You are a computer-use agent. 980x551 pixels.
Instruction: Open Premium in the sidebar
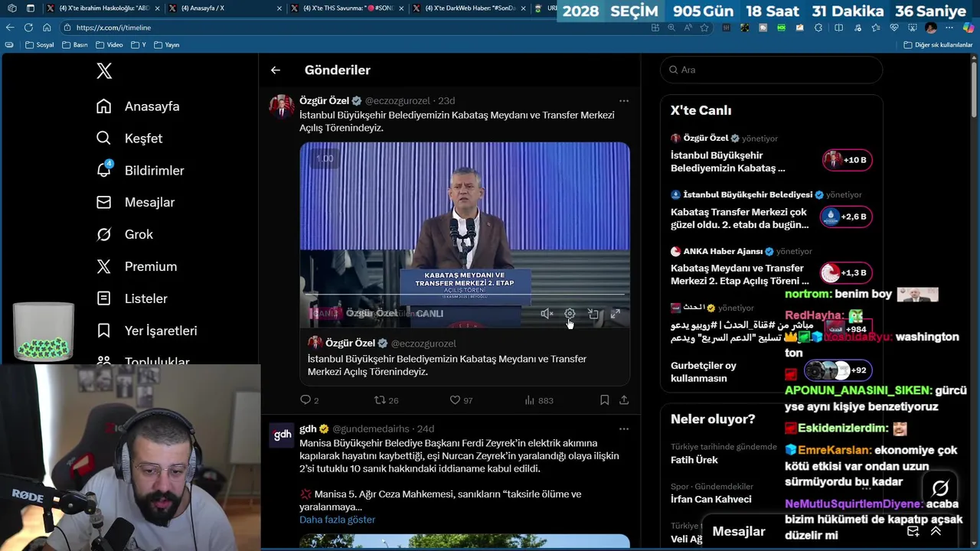136,267
